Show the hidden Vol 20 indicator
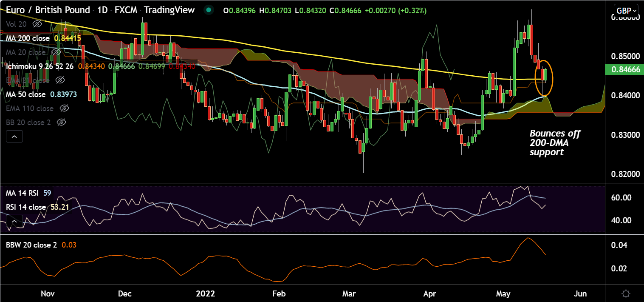The image size is (644, 302). pos(37,24)
